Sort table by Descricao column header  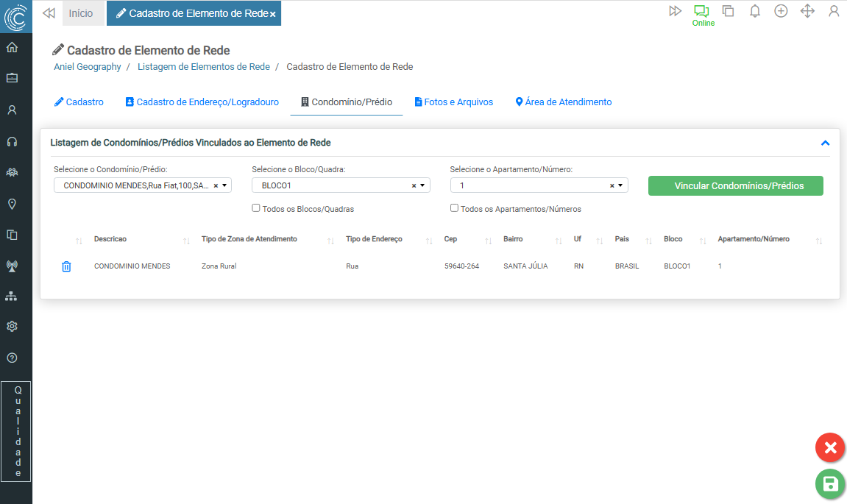click(x=110, y=239)
